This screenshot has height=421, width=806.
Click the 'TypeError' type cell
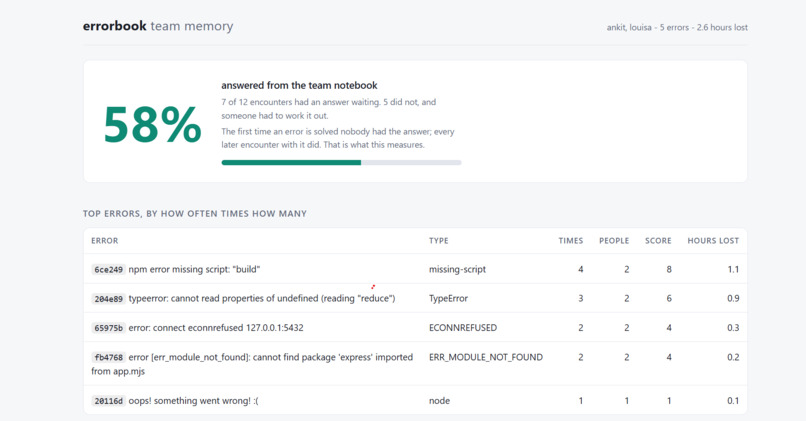448,299
